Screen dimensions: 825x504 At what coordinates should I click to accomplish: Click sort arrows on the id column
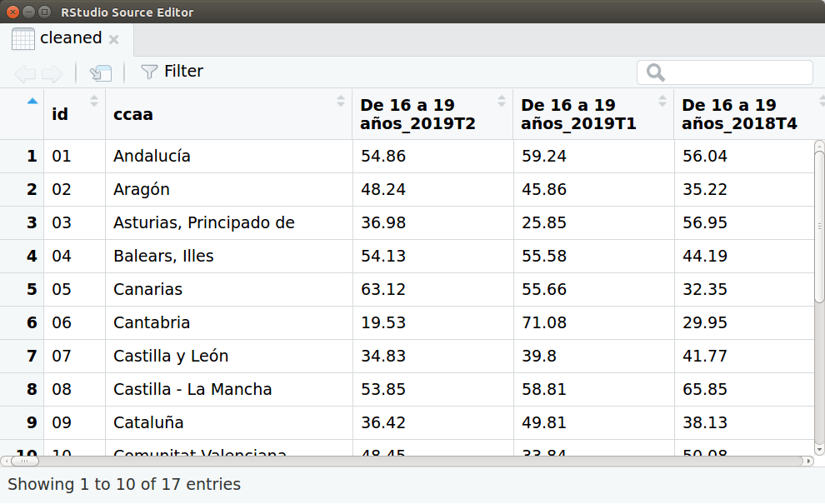(x=94, y=101)
